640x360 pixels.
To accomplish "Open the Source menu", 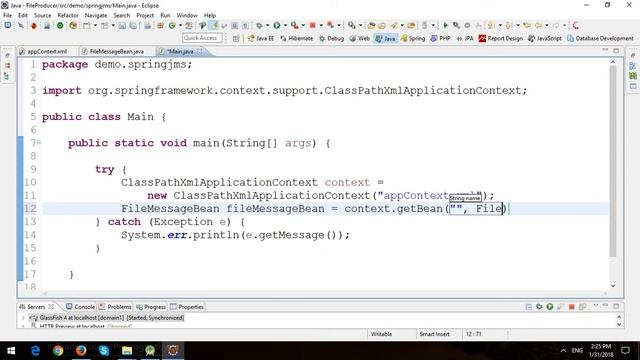I will click(x=42, y=15).
